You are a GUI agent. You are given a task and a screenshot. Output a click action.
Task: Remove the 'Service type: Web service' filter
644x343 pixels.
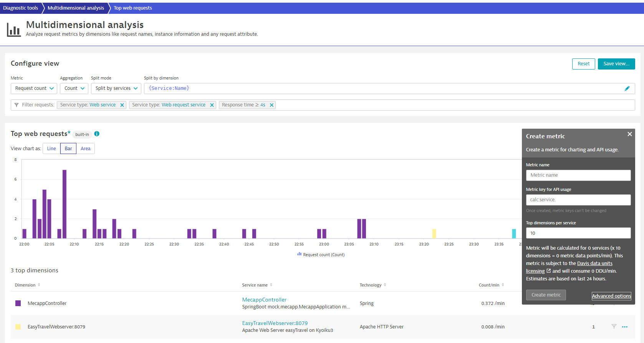122,105
